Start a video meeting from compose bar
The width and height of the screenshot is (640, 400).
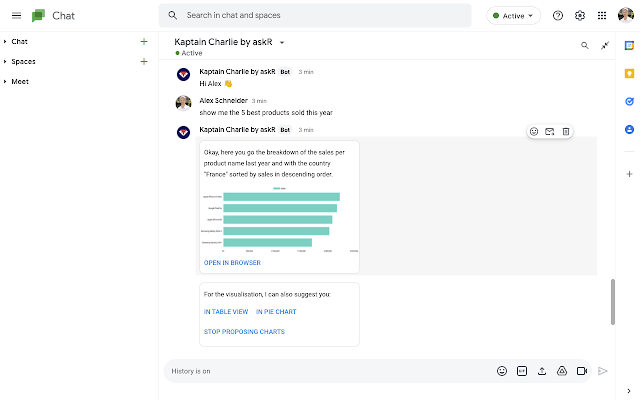[x=581, y=371]
